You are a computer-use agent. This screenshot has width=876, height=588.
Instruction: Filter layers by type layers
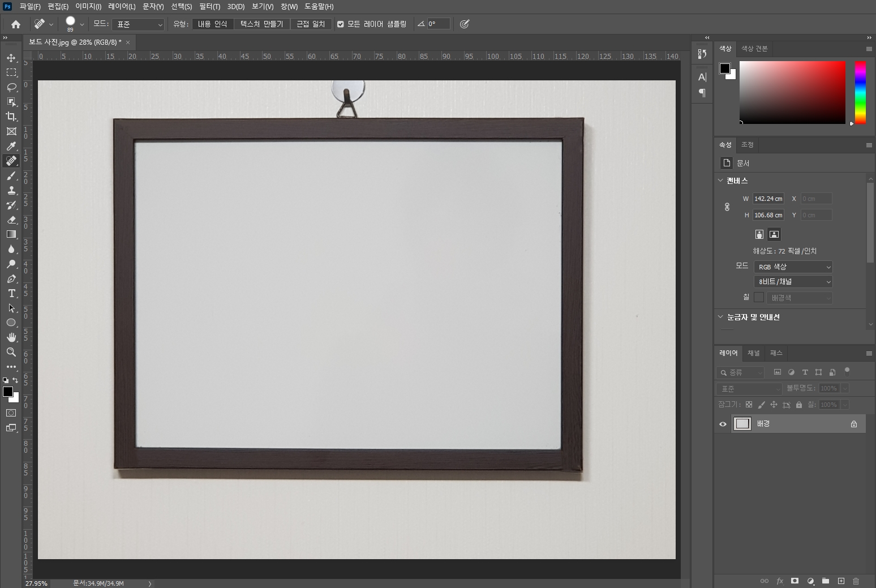(x=805, y=372)
